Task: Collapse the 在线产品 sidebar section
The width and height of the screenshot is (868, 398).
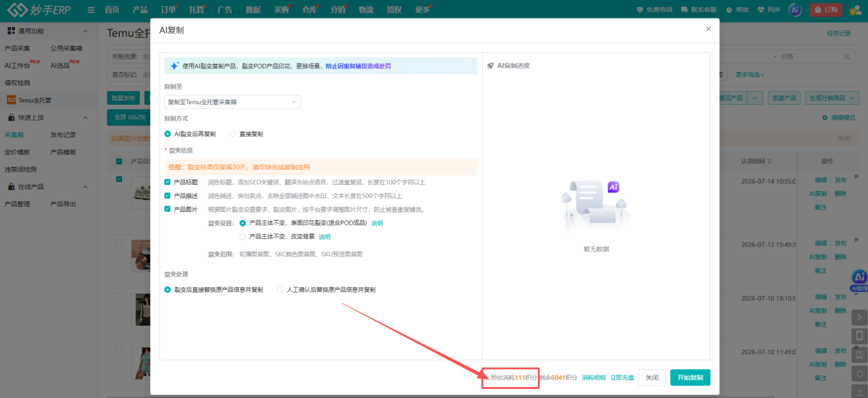Action: pos(85,186)
